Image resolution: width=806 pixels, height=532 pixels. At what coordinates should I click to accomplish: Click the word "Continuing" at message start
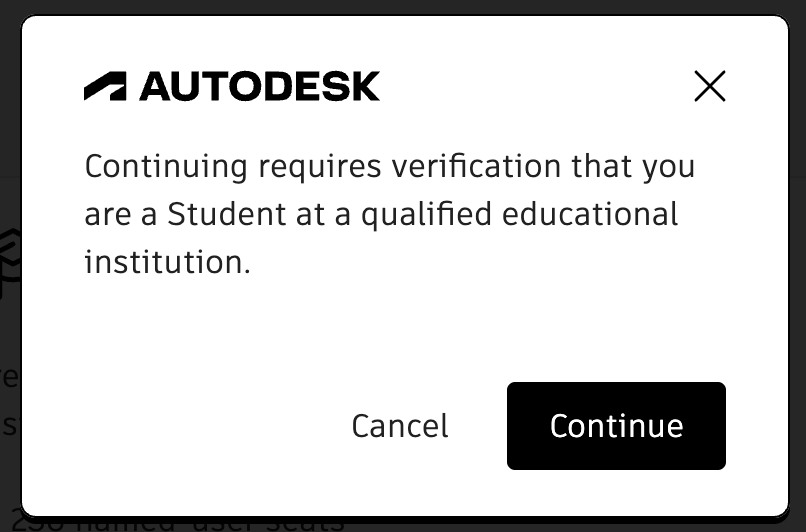click(x=151, y=166)
